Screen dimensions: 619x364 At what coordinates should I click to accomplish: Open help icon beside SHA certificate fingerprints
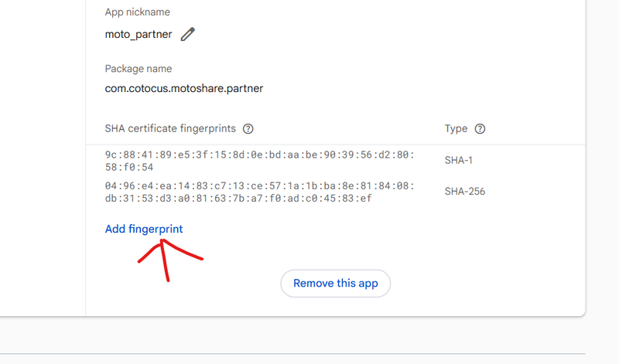pos(248,129)
